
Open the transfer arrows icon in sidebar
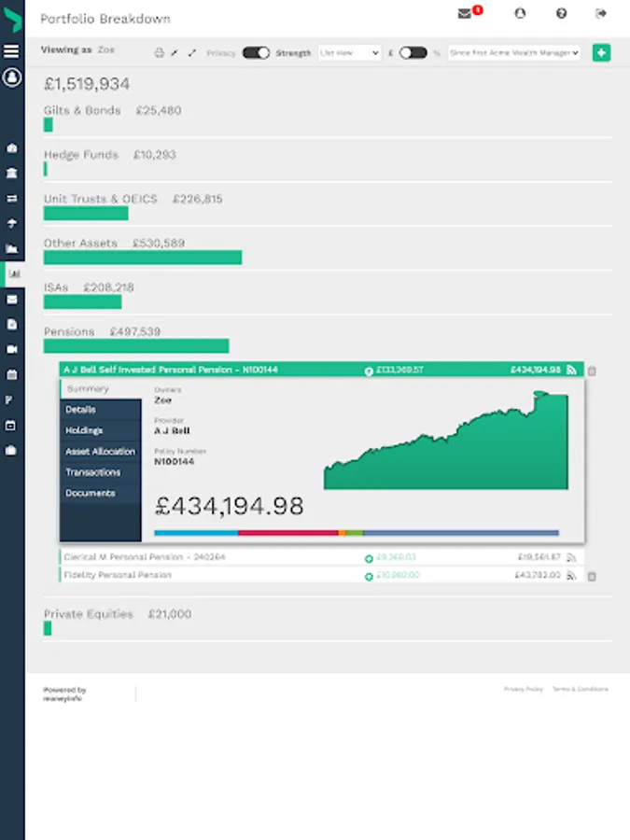pyautogui.click(x=12, y=198)
